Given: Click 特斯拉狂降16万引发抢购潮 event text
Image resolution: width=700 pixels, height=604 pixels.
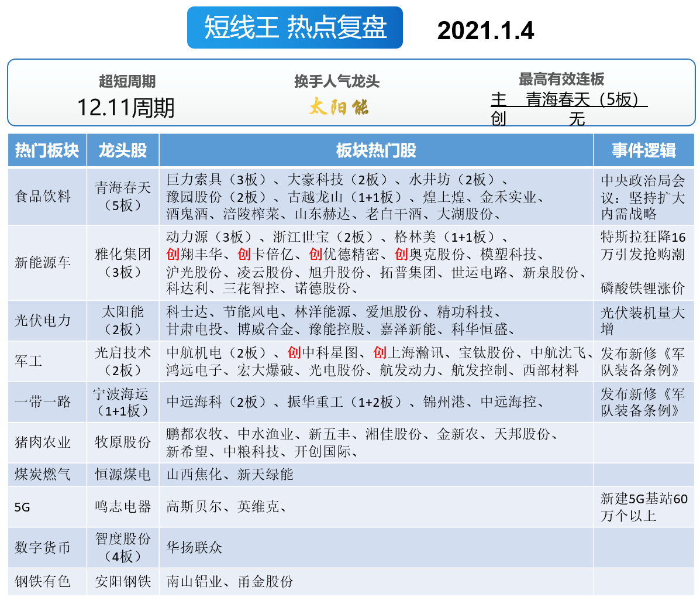Looking at the screenshot, I should [643, 245].
